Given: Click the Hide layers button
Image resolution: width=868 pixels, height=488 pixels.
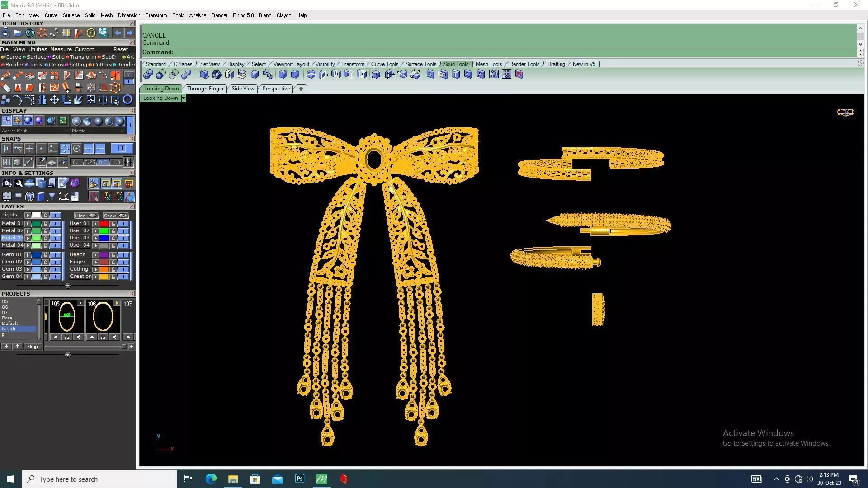Looking at the screenshot, I should click(86, 216).
